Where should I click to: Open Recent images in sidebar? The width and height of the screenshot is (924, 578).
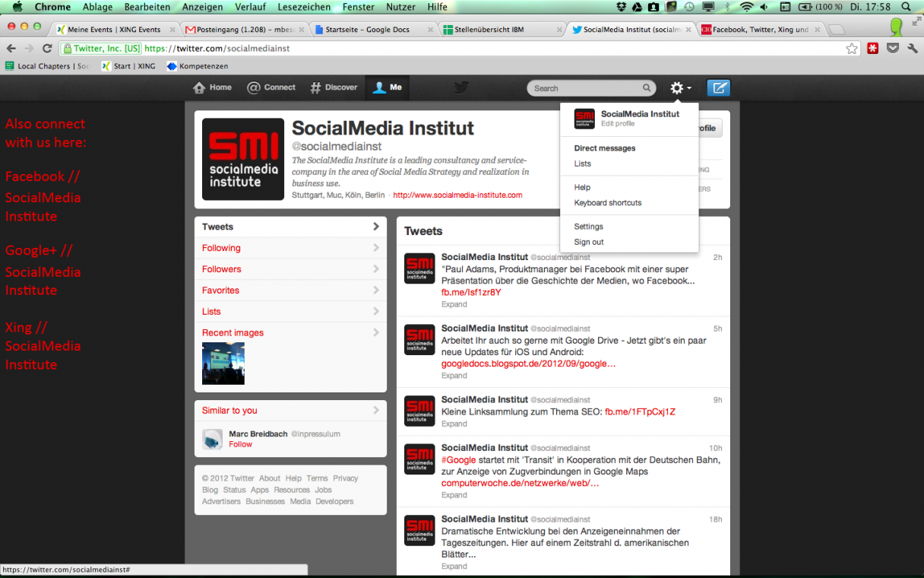[290, 333]
